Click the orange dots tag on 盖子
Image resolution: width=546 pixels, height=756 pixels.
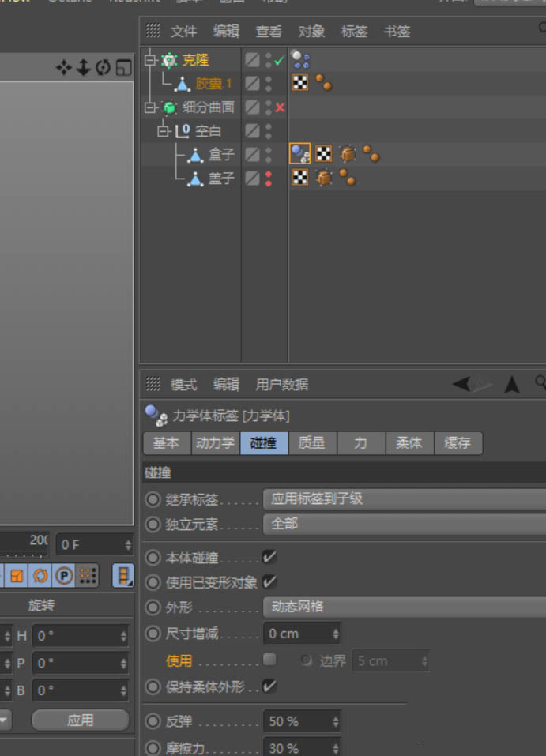(x=348, y=178)
